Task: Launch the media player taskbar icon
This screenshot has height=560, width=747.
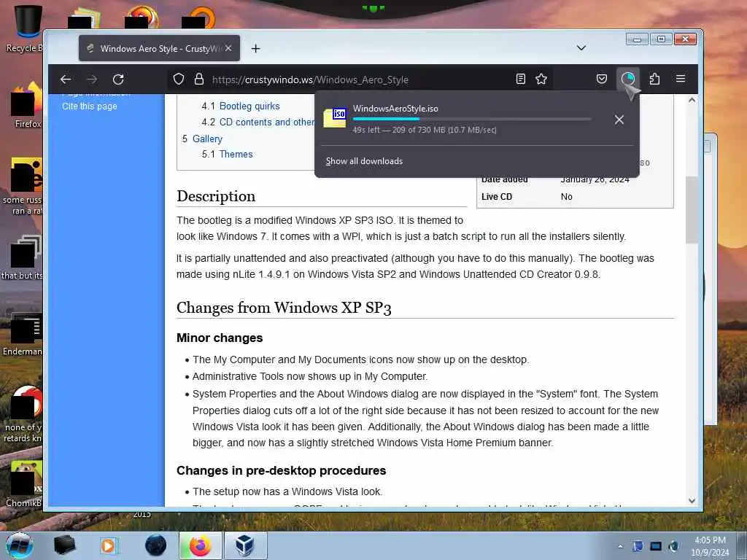Action: [x=109, y=545]
